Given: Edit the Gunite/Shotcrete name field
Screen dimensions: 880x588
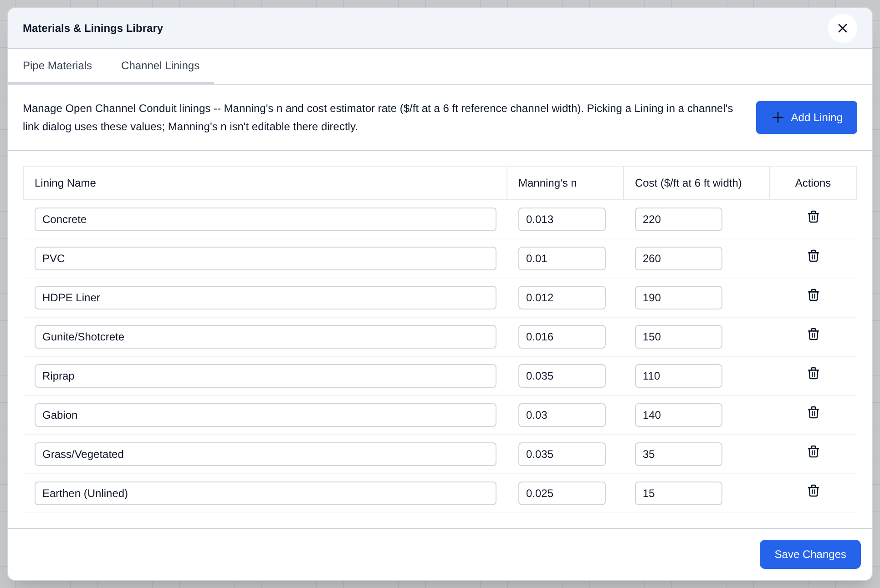Looking at the screenshot, I should point(265,337).
